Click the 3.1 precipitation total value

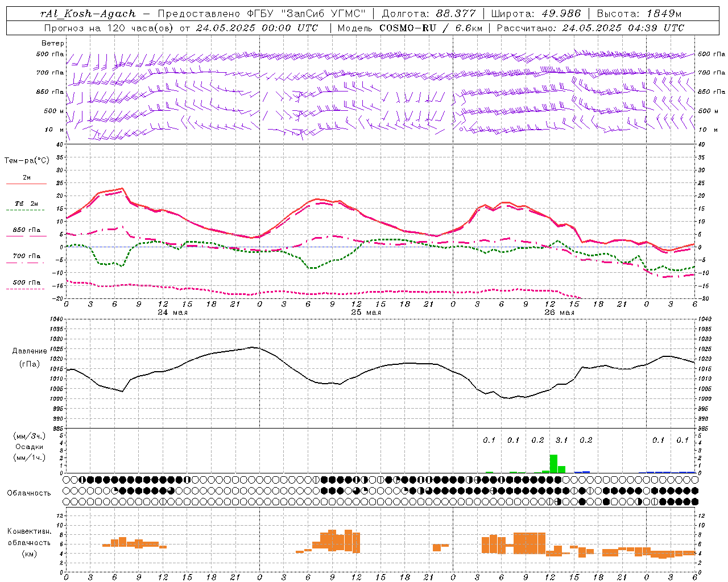(x=562, y=440)
